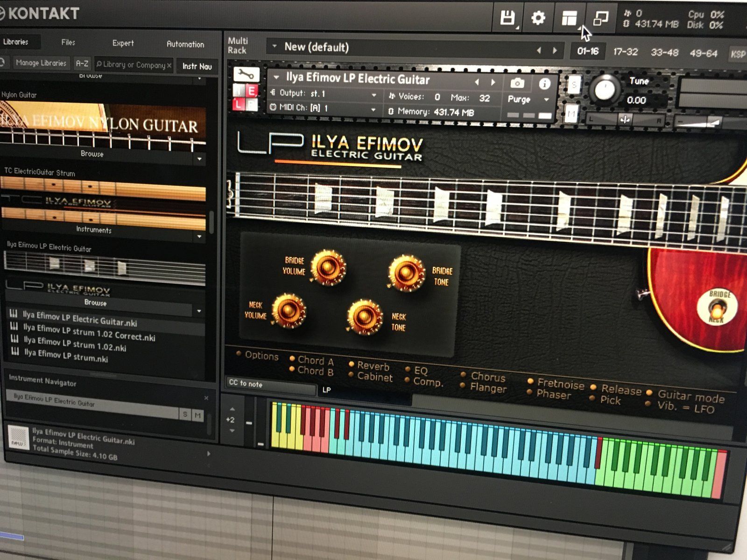This screenshot has width=747, height=560.
Task: Click the Bridge Volume knob
Action: [328, 267]
